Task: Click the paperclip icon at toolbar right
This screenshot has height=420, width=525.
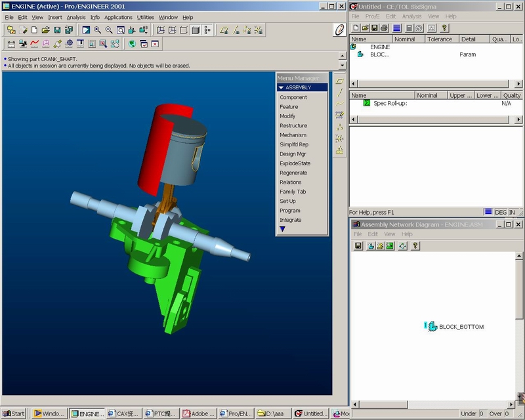Action: coord(339,30)
